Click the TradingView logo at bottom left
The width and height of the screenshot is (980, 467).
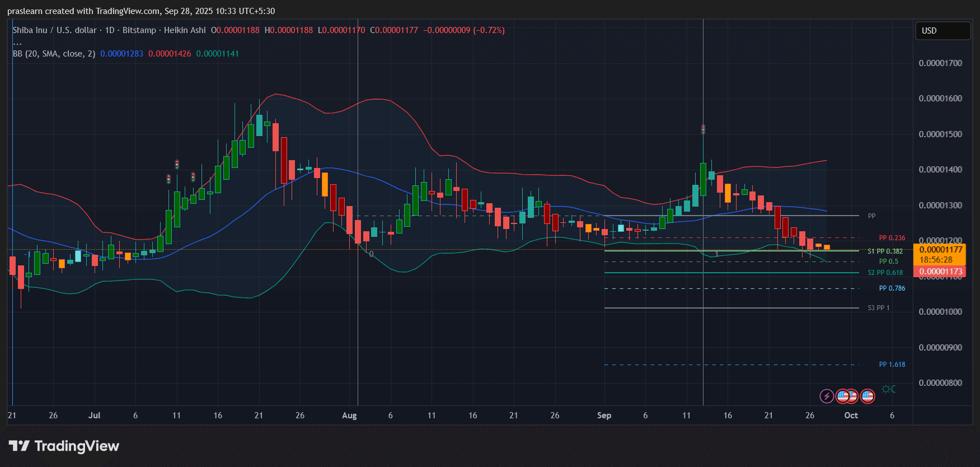[x=64, y=446]
